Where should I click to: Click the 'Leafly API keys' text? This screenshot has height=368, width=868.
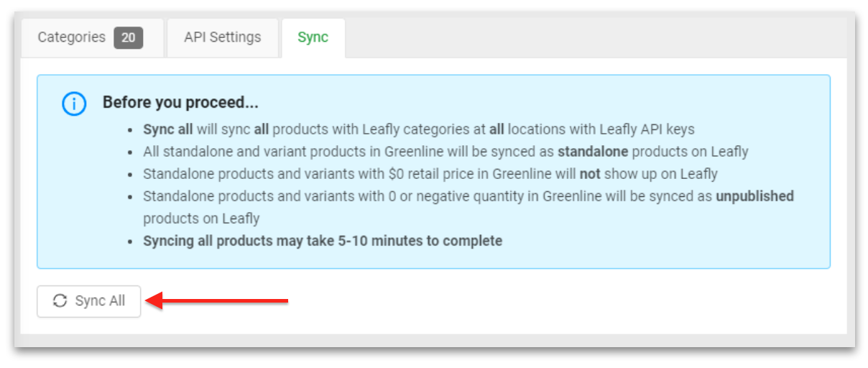coord(652,129)
